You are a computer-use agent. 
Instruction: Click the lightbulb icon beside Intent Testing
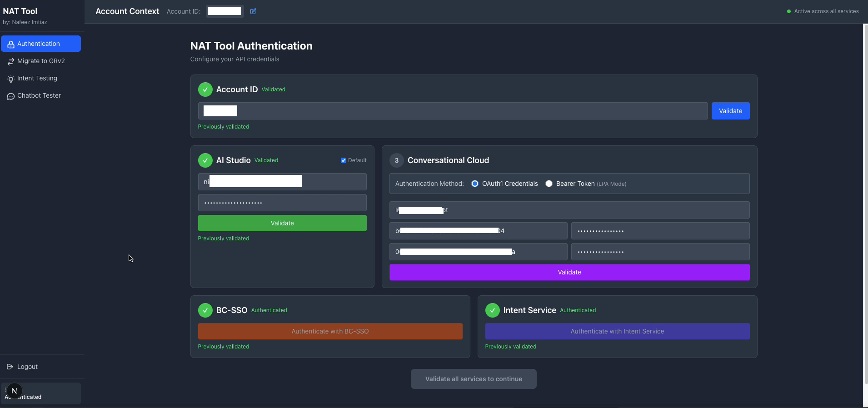pyautogui.click(x=11, y=79)
